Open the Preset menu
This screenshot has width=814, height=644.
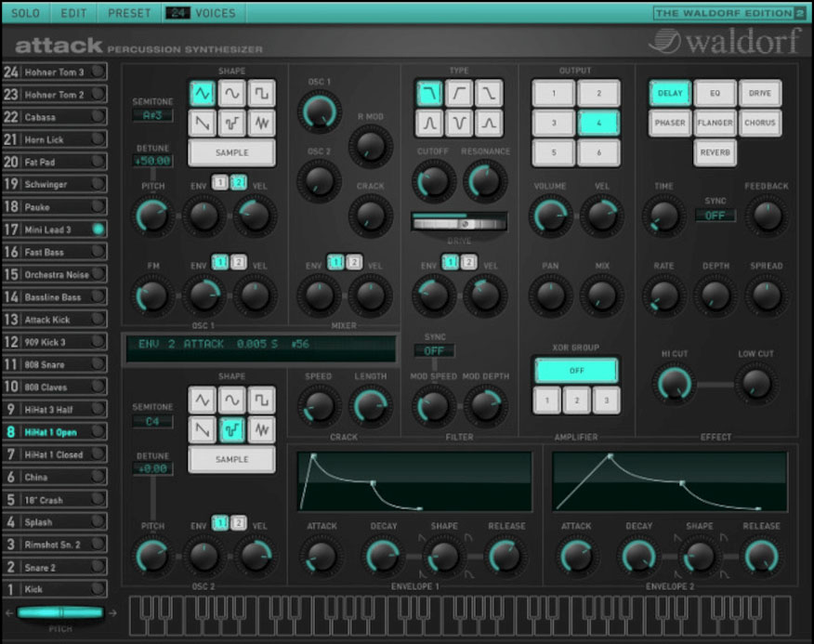click(x=129, y=13)
